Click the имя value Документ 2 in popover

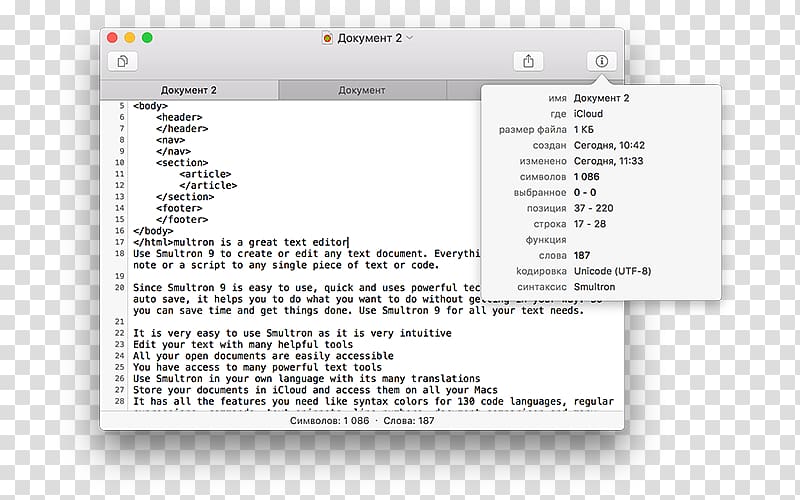601,98
